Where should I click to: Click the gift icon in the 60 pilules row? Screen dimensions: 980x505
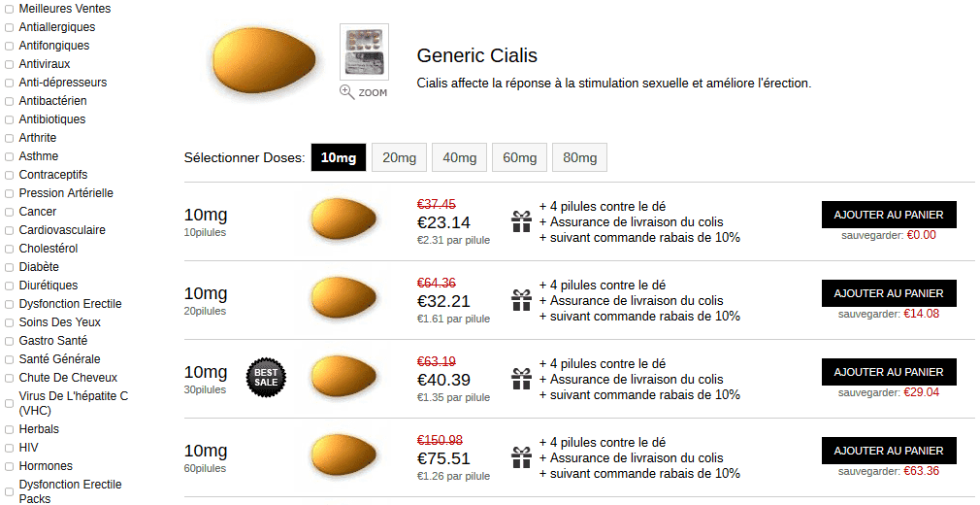pyautogui.click(x=521, y=457)
